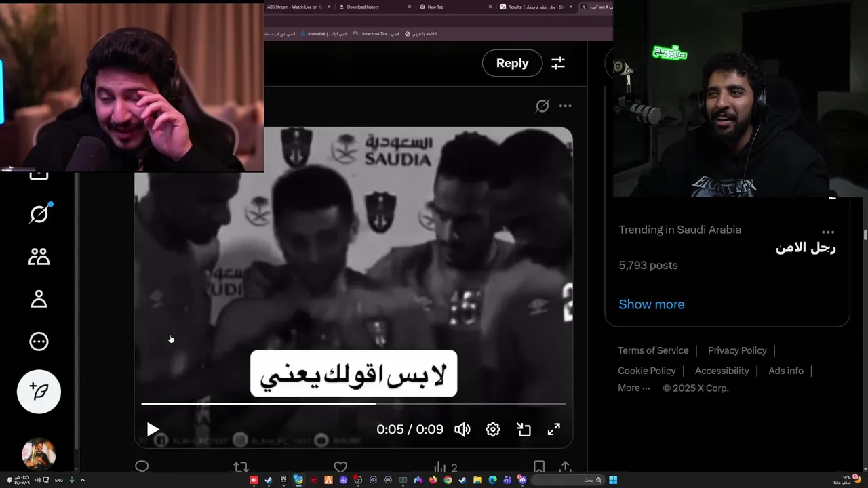Close the Download history tab
Screen dimensions: 868x488
coord(410,7)
